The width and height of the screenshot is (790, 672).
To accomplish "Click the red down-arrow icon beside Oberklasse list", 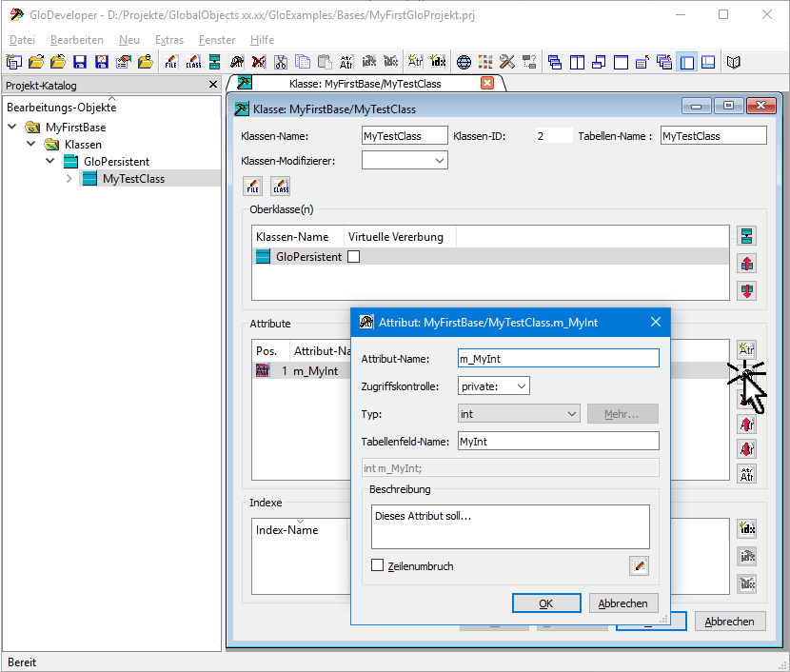I will (746, 290).
